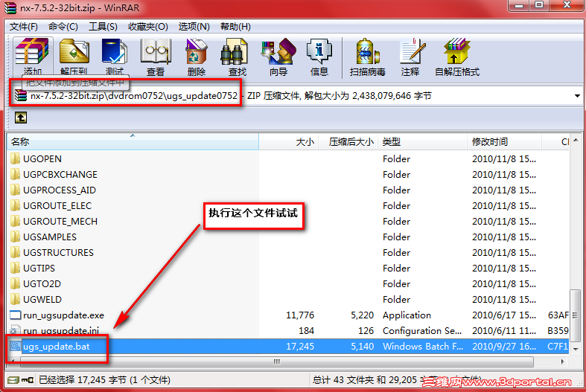
Task: Sort by the 大小 column header
Action: click(x=288, y=142)
